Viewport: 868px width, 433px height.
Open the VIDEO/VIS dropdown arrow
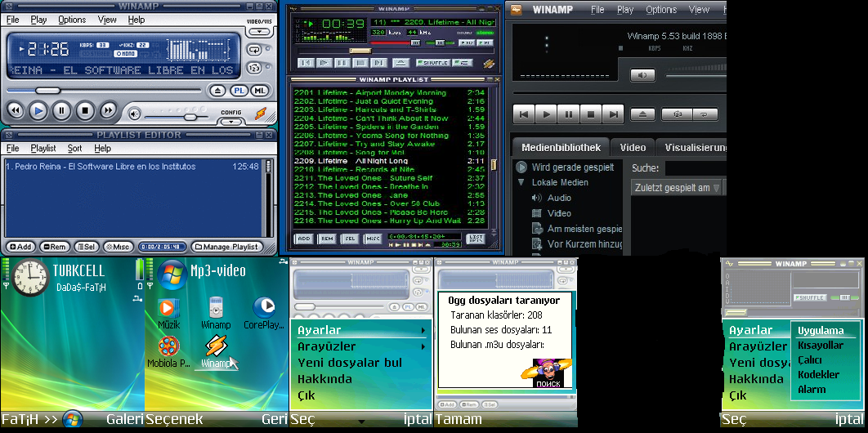click(x=259, y=33)
